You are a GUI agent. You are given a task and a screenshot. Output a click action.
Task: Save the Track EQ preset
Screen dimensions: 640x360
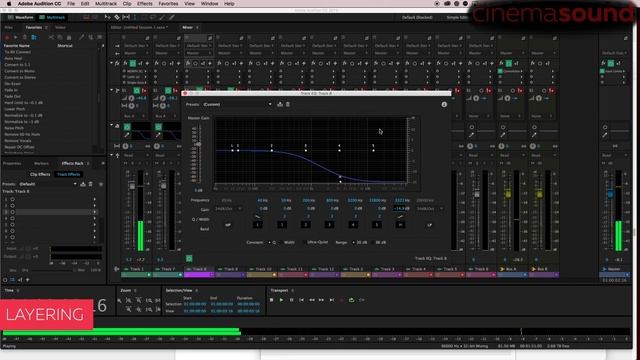(280, 104)
